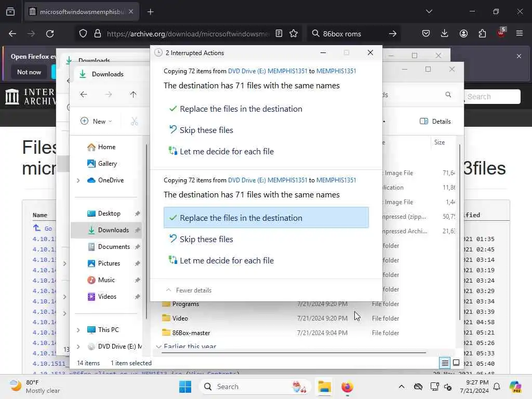
Task: Choose first Let me decide for each file
Action: click(266, 151)
